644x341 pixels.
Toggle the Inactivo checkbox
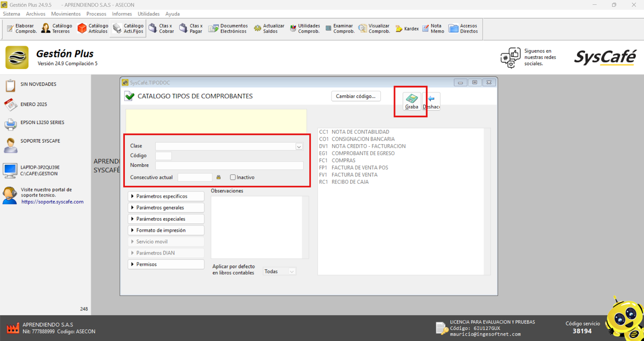(x=233, y=177)
